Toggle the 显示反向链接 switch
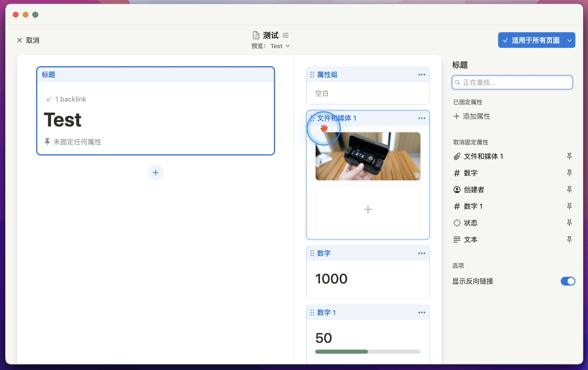Viewport: 588px width, 370px height. click(568, 281)
